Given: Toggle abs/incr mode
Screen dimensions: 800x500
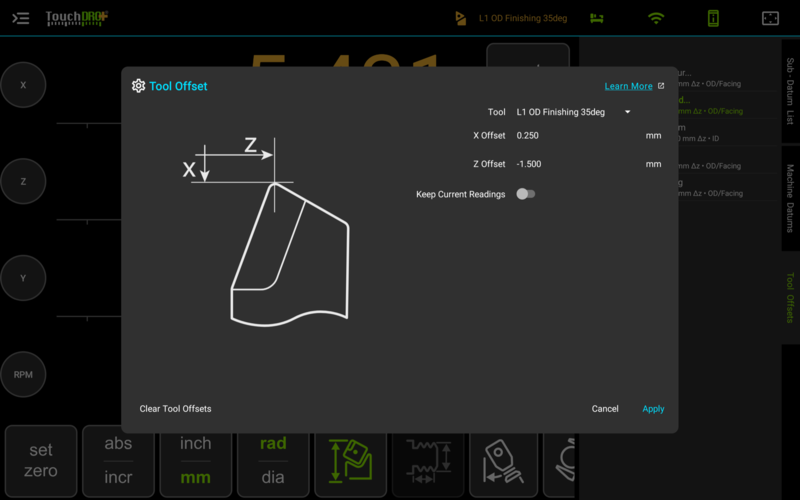Looking at the screenshot, I should click(x=118, y=461).
